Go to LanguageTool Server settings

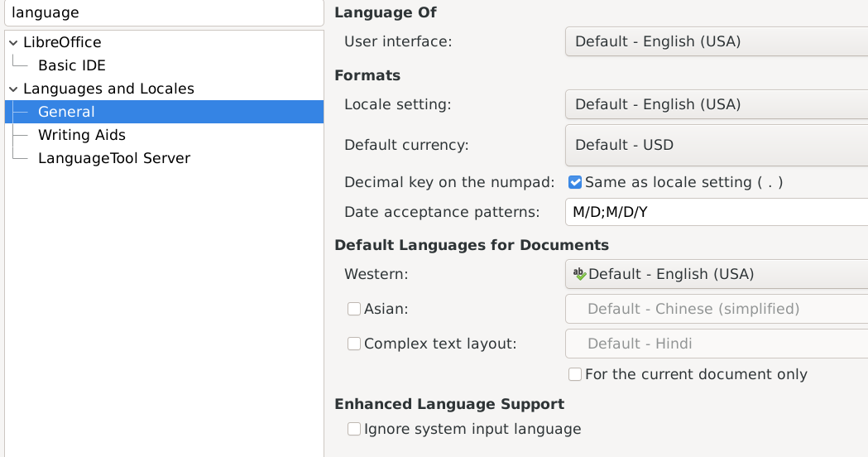click(114, 158)
